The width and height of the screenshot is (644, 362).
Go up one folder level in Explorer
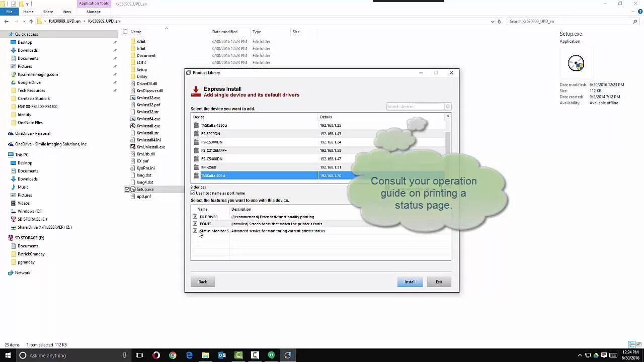coord(31,21)
